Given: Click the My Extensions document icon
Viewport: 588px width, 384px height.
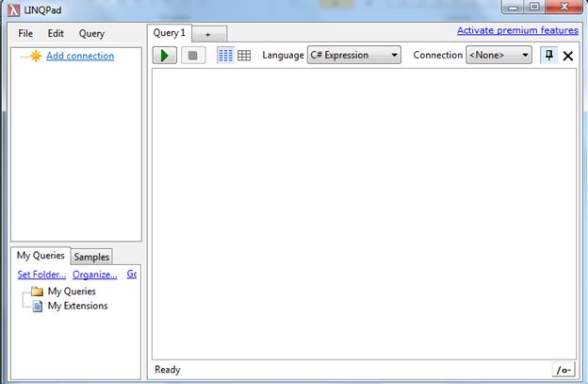Looking at the screenshot, I should coord(38,306).
